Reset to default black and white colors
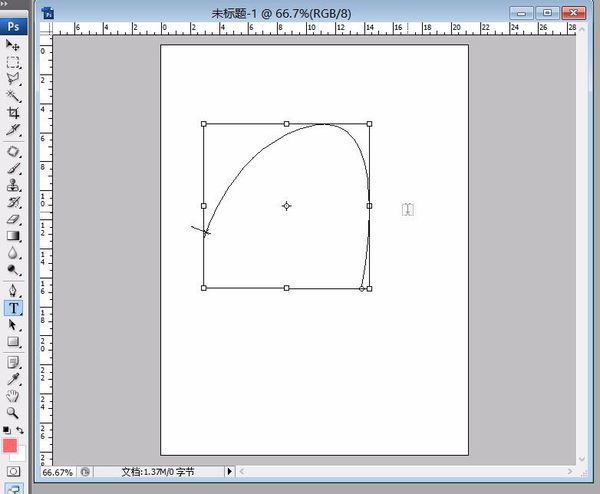 click(5, 430)
